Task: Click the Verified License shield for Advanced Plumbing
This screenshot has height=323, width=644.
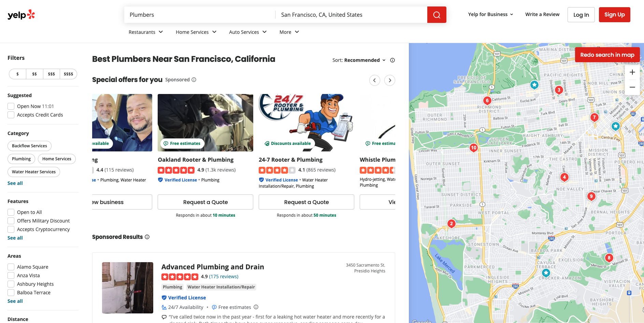Action: (164, 298)
